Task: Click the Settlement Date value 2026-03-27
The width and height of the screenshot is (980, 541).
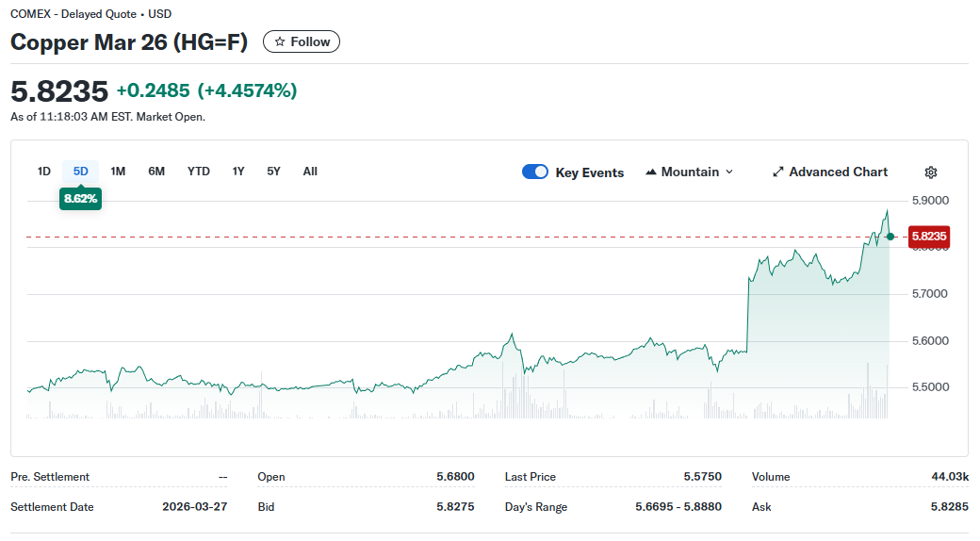Action: click(195, 507)
